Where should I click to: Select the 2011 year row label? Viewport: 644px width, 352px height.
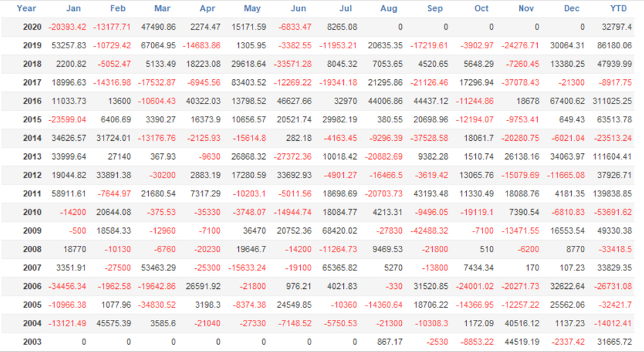pyautogui.click(x=32, y=194)
